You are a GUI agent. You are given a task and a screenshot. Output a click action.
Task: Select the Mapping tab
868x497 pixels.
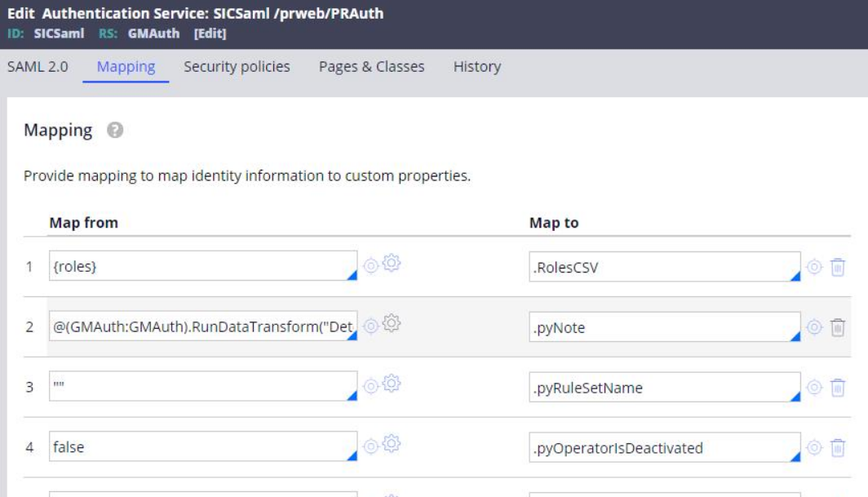click(x=126, y=66)
